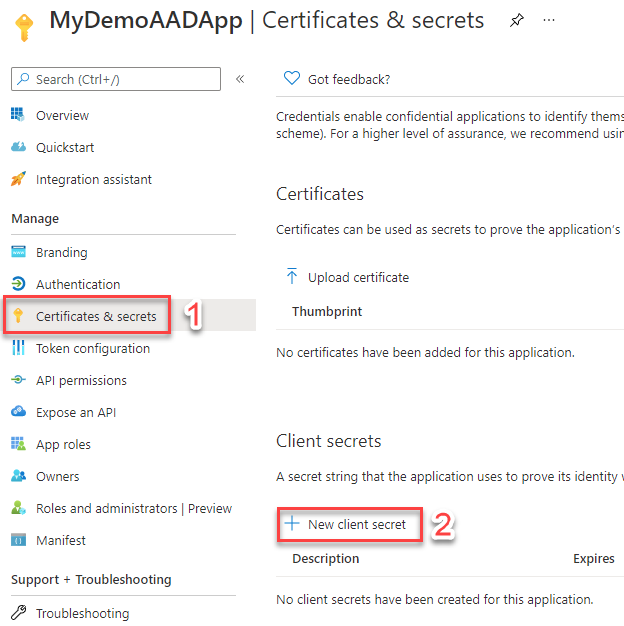Open the Troubleshooting menu item
Screen dimensions: 624x626
[x=83, y=613]
